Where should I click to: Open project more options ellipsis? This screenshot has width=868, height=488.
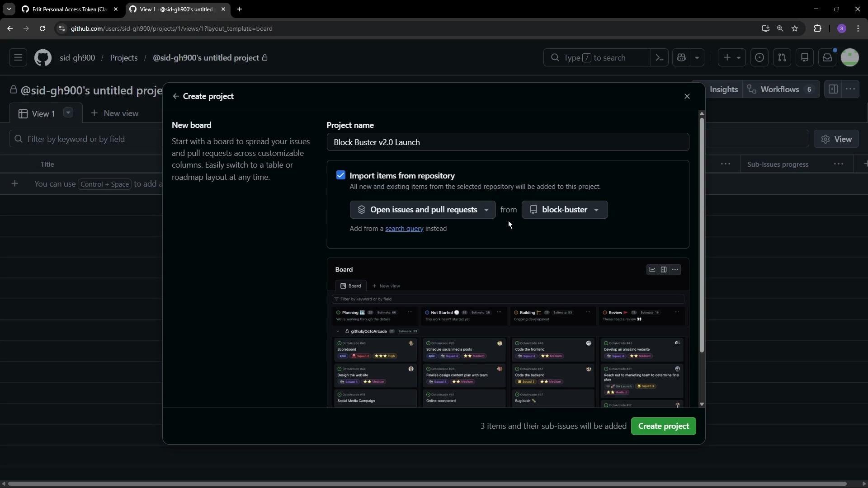click(850, 89)
